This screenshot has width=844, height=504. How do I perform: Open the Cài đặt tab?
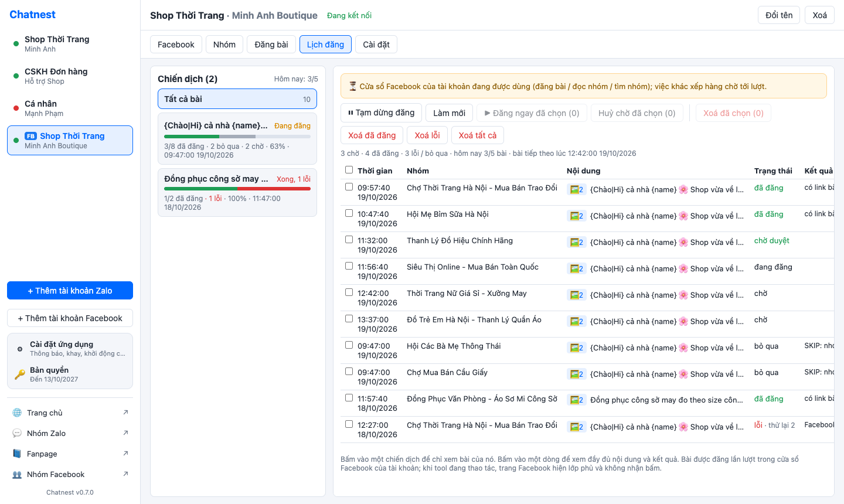376,45
